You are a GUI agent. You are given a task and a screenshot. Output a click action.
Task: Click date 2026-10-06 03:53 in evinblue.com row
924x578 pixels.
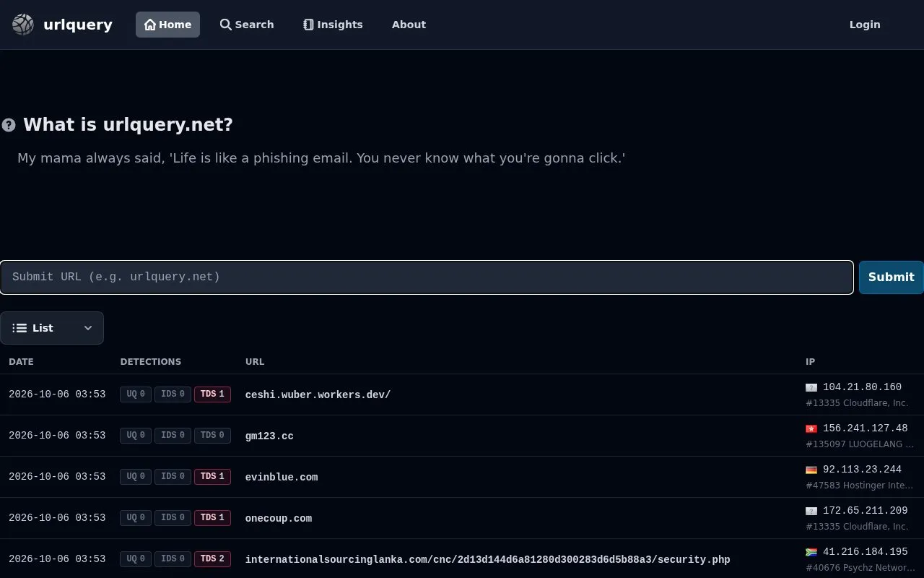pos(57,477)
